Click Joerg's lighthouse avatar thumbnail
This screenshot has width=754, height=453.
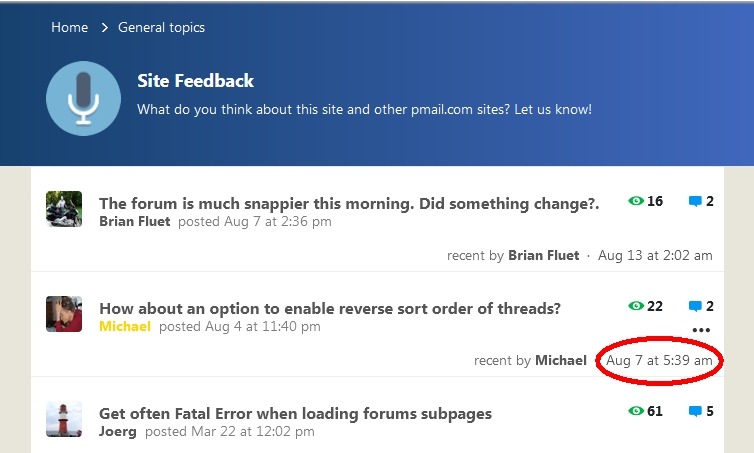(x=64, y=419)
